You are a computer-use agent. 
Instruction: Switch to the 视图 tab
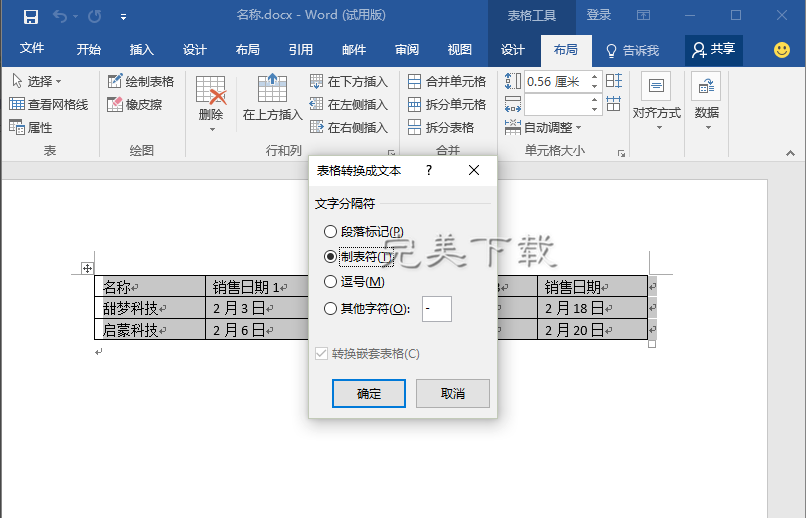click(460, 49)
